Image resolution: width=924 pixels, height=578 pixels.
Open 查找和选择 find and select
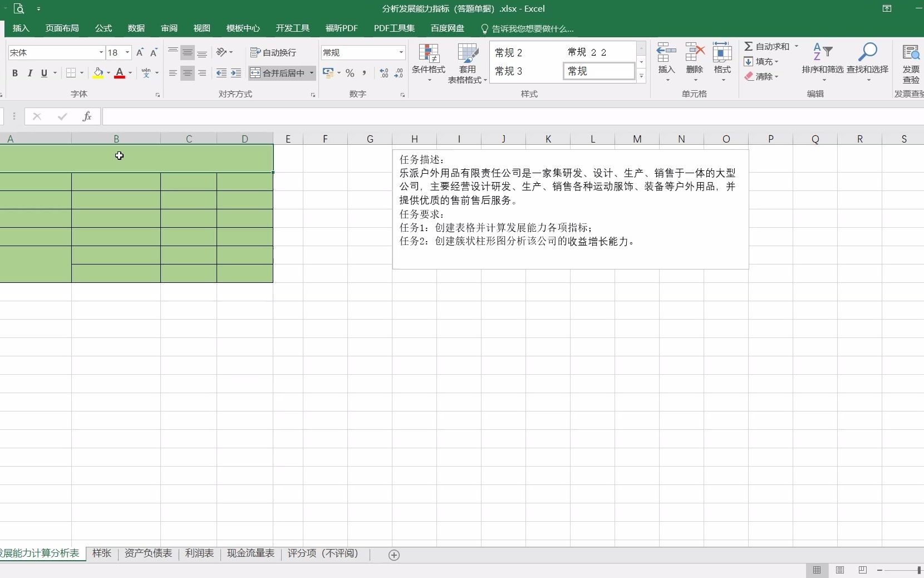point(867,62)
